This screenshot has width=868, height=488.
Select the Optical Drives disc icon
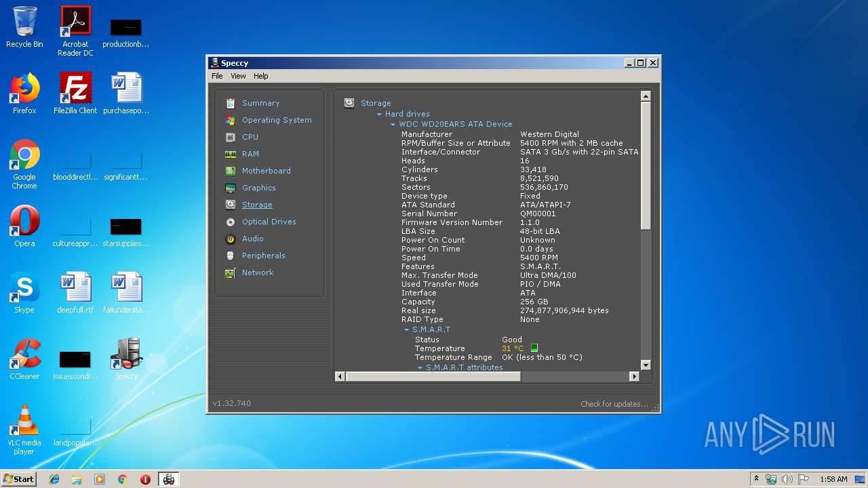[231, 222]
